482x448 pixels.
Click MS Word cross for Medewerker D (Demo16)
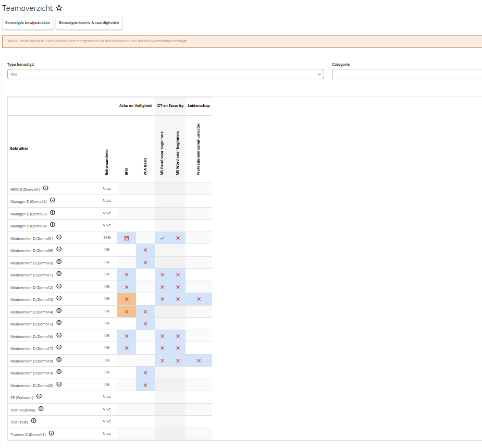click(x=178, y=336)
